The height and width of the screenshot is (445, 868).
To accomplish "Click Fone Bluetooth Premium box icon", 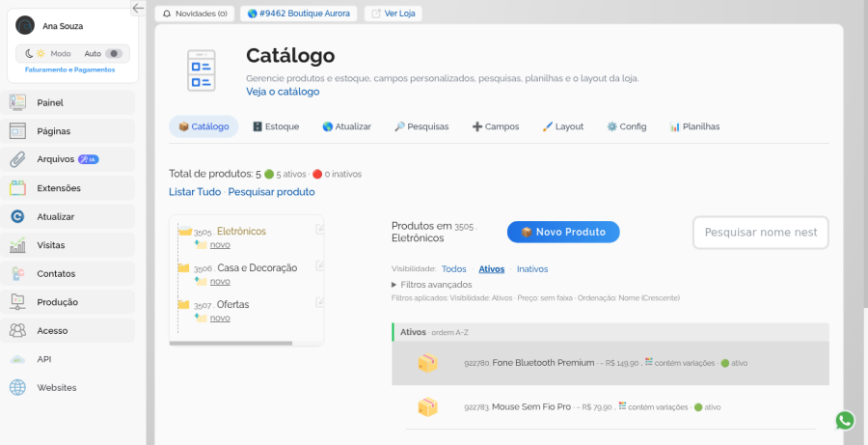I will point(427,363).
